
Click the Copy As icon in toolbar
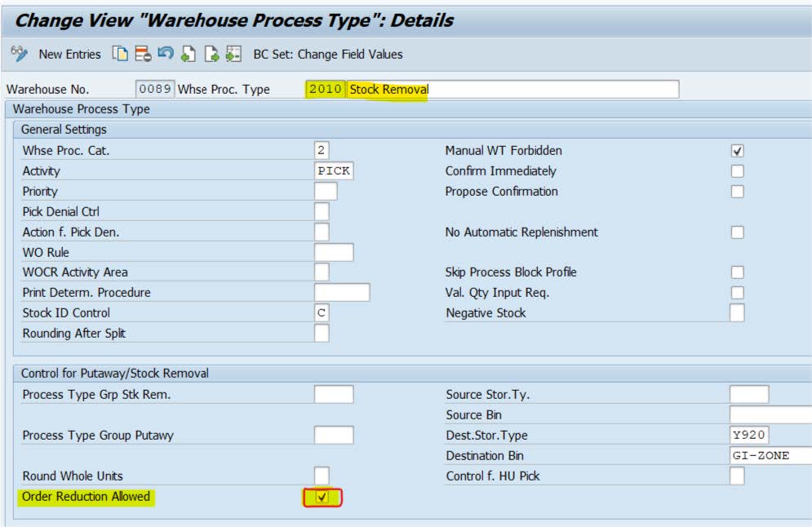click(x=121, y=54)
